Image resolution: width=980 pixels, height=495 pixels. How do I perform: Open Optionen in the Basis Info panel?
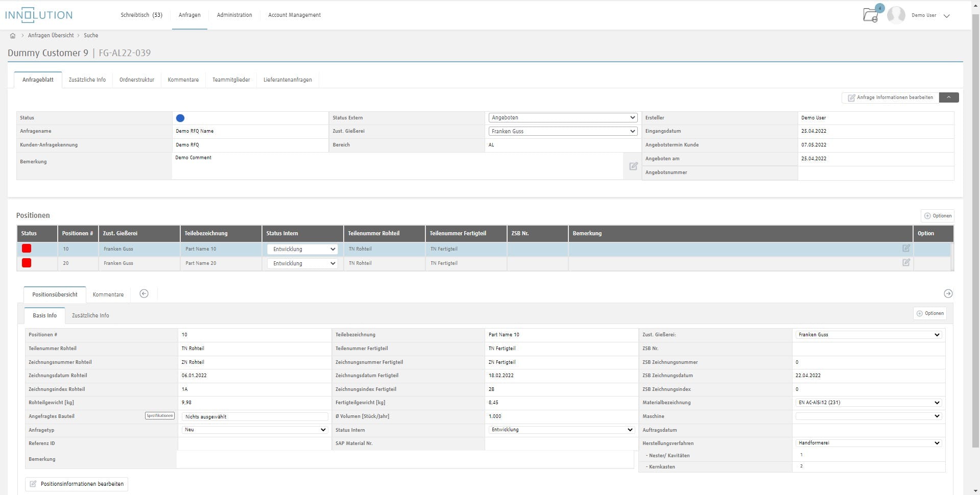pos(930,313)
